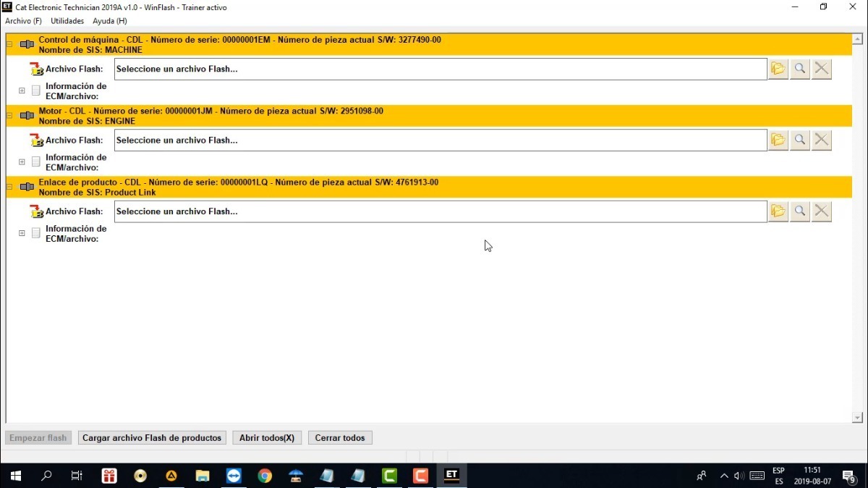Viewport: 868px width, 488px height.
Task: Clear flash file for Motor ECM
Action: (821, 140)
